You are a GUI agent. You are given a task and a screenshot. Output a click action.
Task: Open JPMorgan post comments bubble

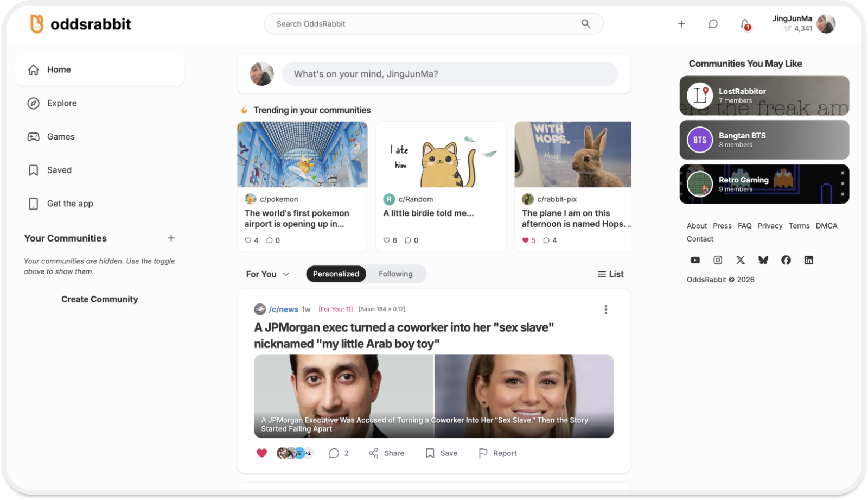pos(334,453)
